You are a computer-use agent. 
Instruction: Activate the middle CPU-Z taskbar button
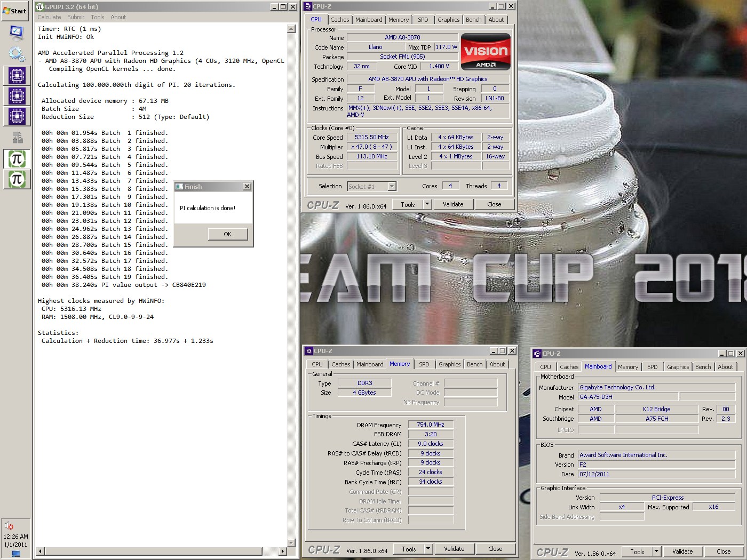coord(17,96)
